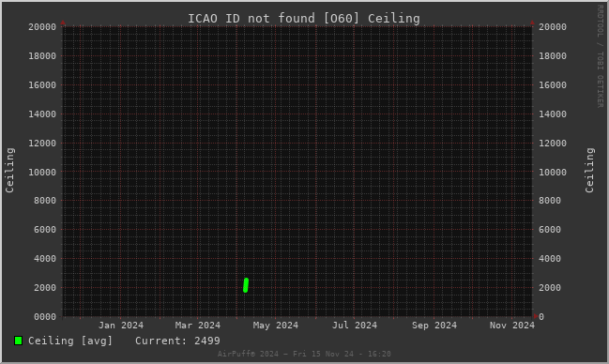
Task: Click the green Ceiling legend swatch
Action: click(18, 341)
